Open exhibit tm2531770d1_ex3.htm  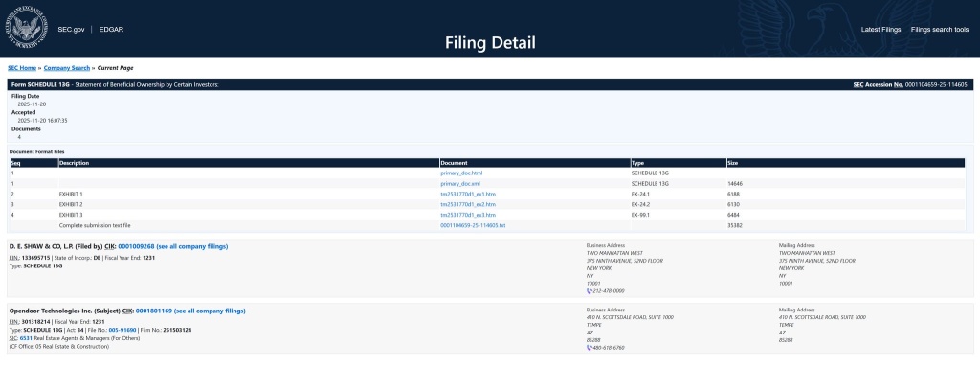pos(468,216)
